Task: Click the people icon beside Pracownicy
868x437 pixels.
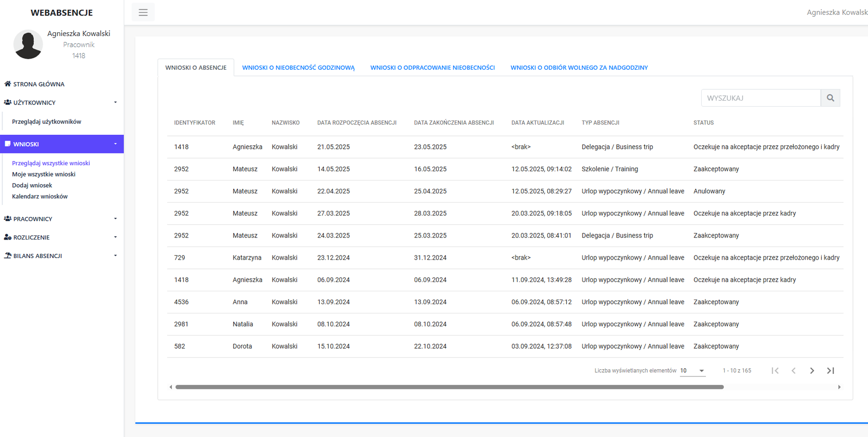Action: [8, 218]
